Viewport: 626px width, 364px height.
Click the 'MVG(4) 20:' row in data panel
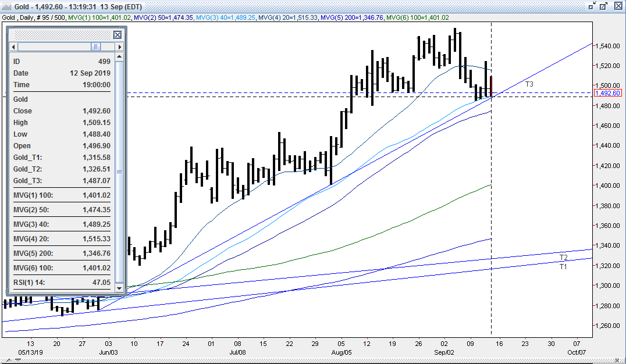62,238
